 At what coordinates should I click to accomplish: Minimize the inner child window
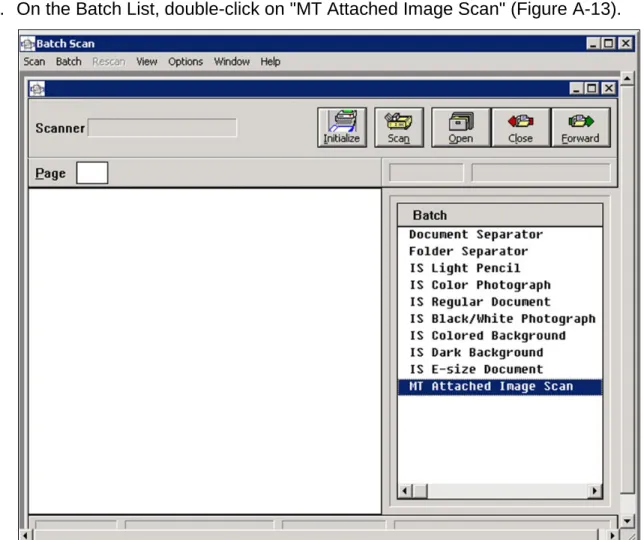(576, 88)
